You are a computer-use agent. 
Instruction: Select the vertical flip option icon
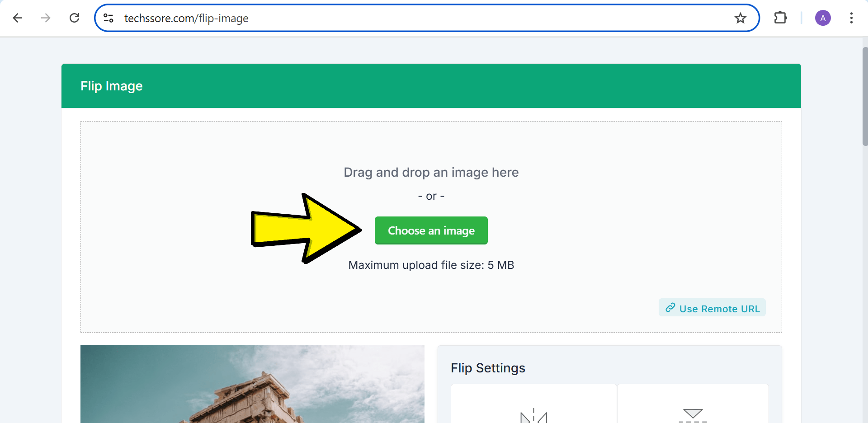(693, 415)
